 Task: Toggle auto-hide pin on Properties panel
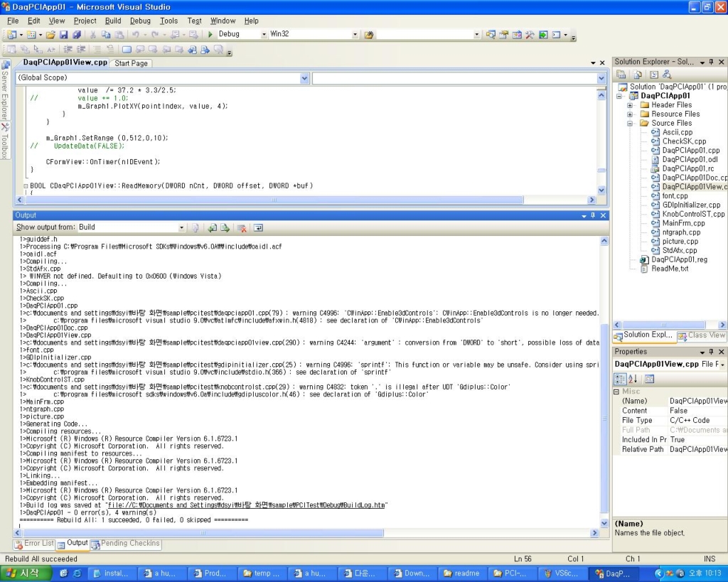(x=711, y=352)
